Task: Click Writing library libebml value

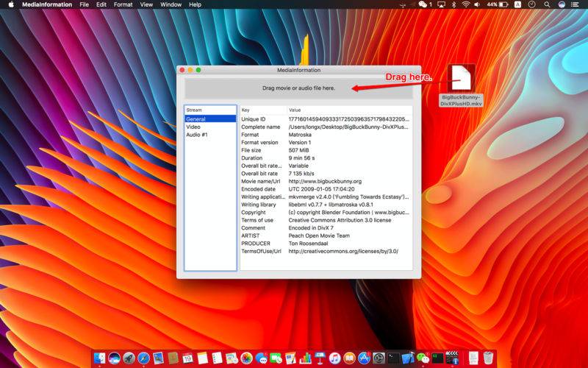Action: pos(331,205)
